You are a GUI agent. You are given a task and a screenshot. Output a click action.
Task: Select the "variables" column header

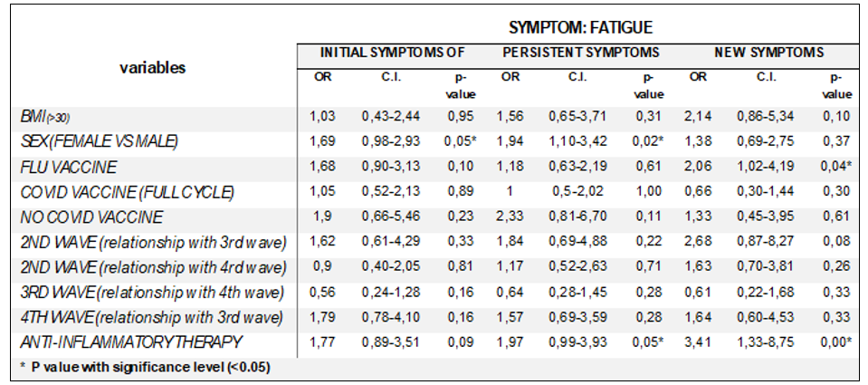coord(152,67)
